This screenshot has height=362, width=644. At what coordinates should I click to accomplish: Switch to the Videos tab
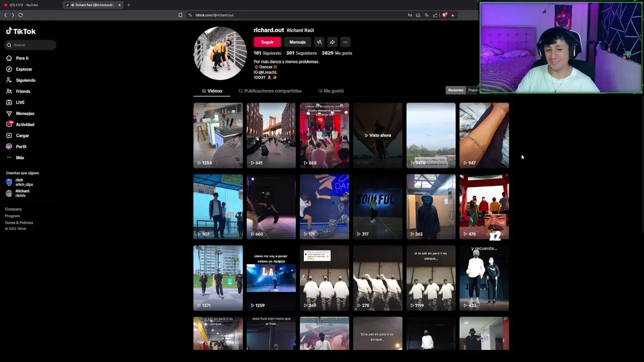pos(212,91)
